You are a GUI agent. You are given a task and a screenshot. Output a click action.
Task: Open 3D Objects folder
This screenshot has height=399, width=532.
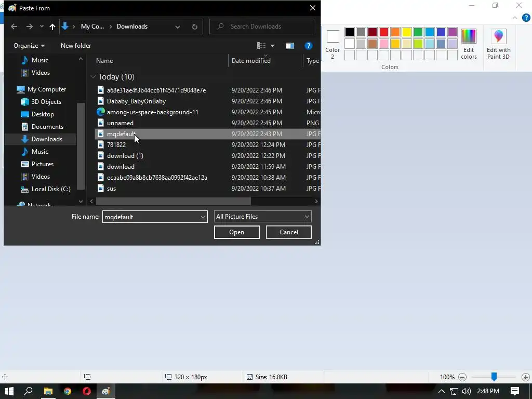click(x=46, y=102)
